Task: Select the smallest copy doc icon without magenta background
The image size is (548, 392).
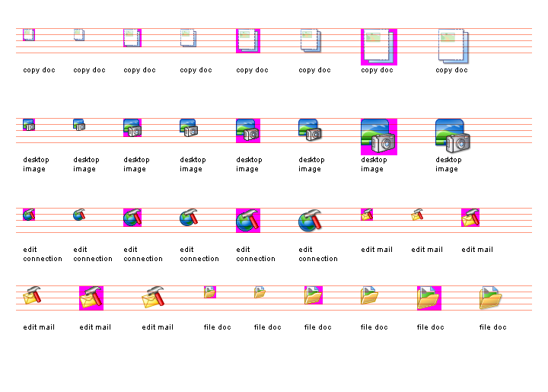Action: coord(79,34)
